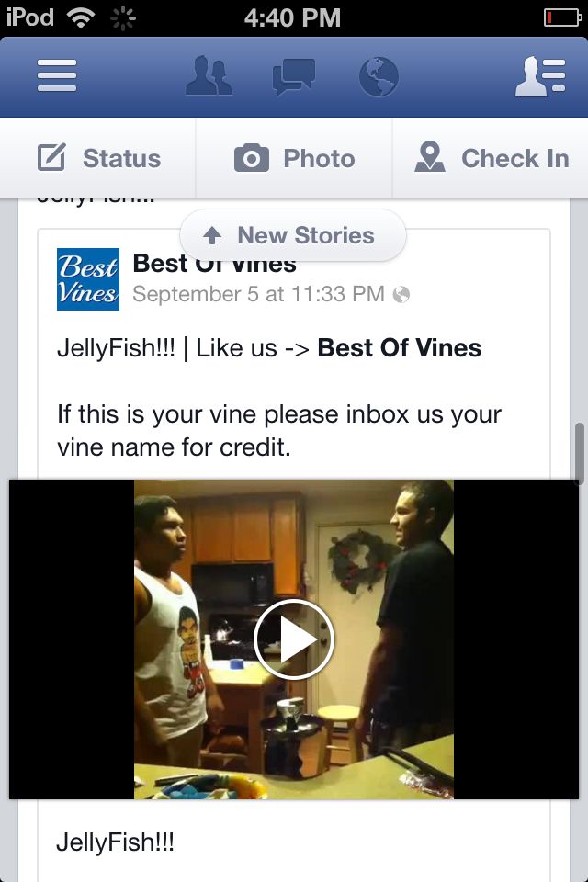The height and width of the screenshot is (882, 588).
Task: Click the JellyFish!!! caption below video
Action: [116, 842]
